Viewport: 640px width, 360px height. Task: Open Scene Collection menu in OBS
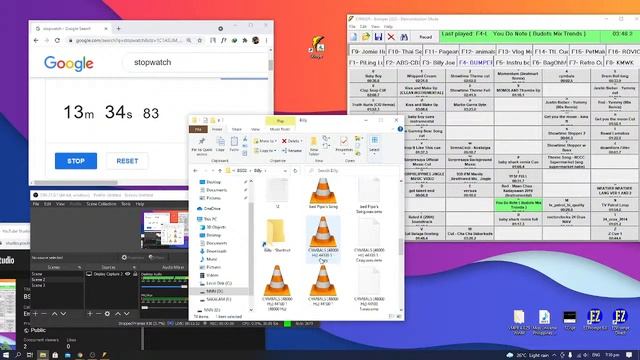(x=101, y=204)
